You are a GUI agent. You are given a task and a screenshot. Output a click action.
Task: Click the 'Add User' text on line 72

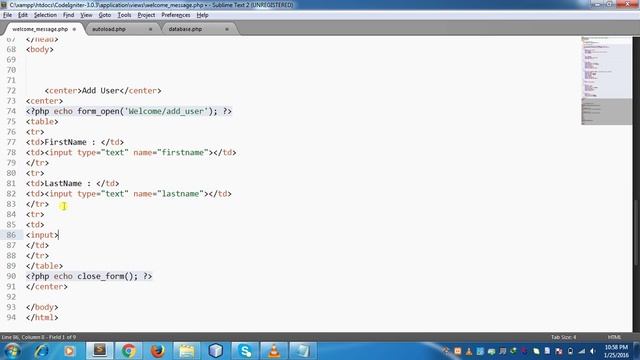point(100,91)
